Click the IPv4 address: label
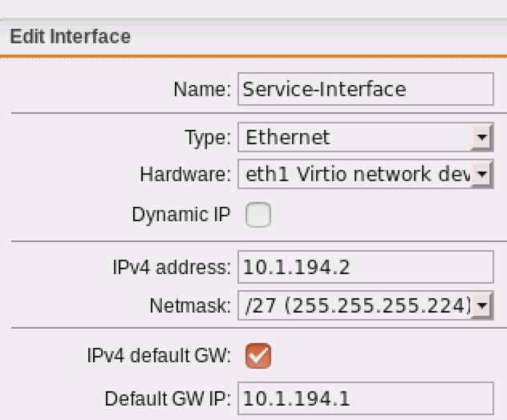Image resolution: width=507 pixels, height=420 pixels. click(x=172, y=268)
